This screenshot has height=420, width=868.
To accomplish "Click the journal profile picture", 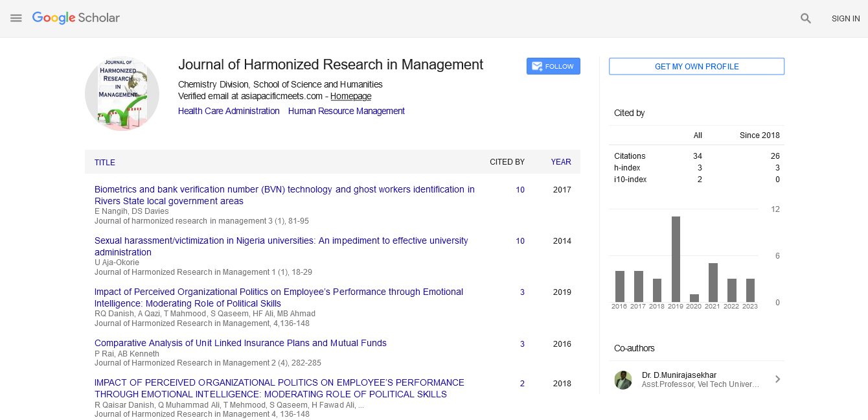I will coord(122,94).
